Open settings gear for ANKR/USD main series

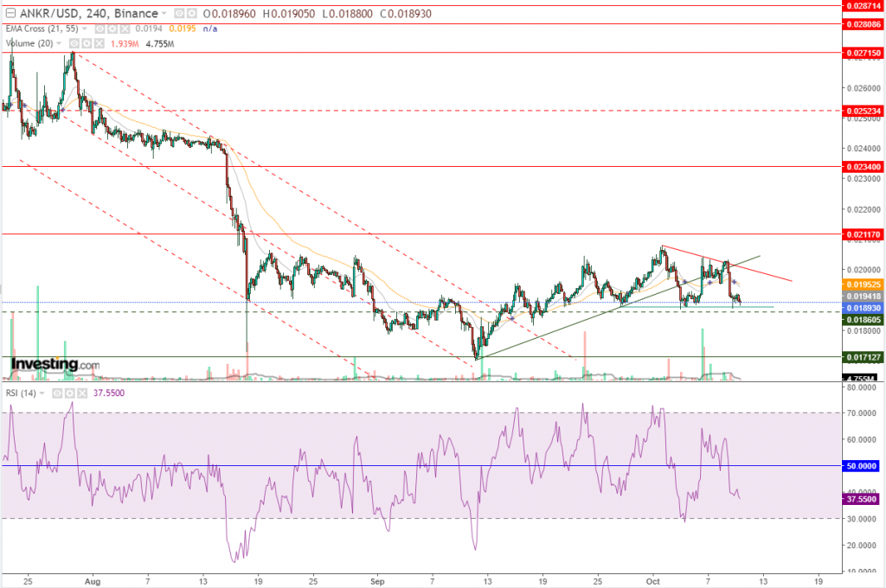point(192,14)
